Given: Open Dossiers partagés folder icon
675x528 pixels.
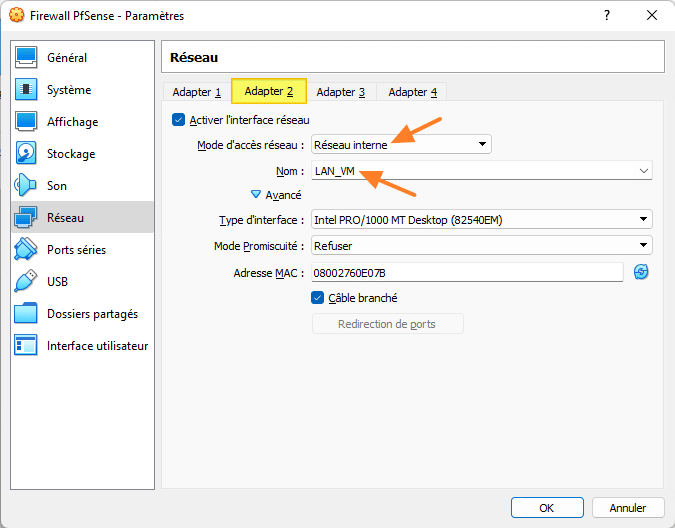Looking at the screenshot, I should tap(27, 314).
